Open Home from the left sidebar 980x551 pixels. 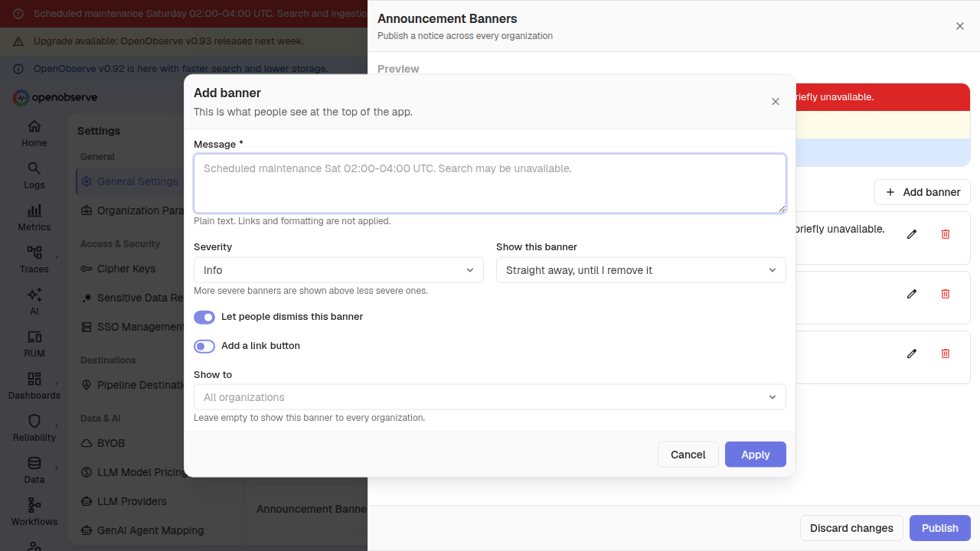tap(34, 133)
